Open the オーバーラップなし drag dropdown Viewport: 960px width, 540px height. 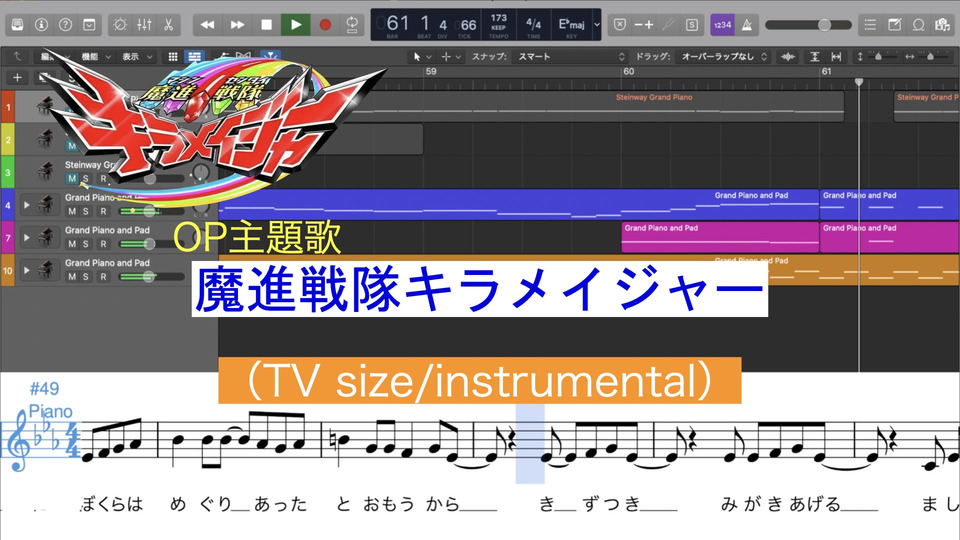coord(722,56)
